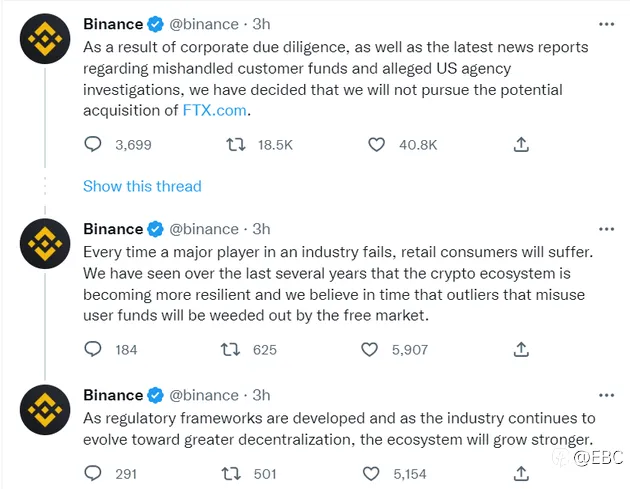Share the retail consumers tweet
630x489 pixels.
(x=521, y=349)
